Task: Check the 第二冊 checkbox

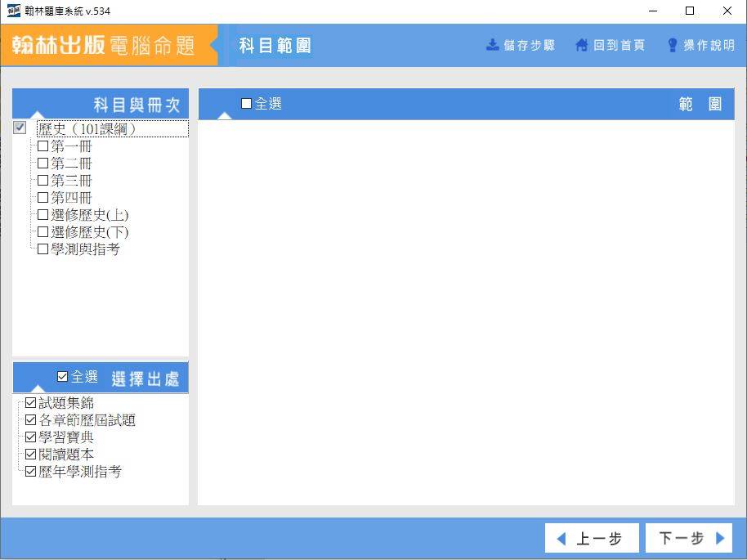Action: point(42,163)
